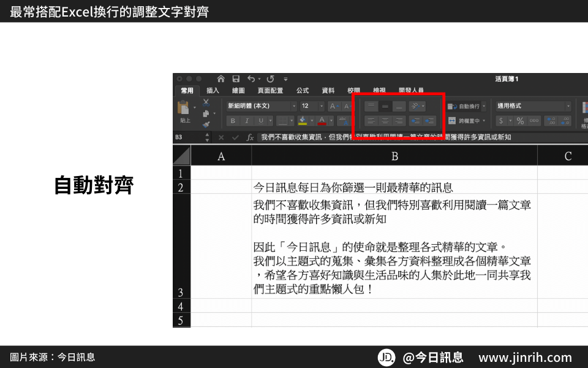The width and height of the screenshot is (588, 368).
Task: Switch to the 繪圖 tab
Action: coord(238,91)
